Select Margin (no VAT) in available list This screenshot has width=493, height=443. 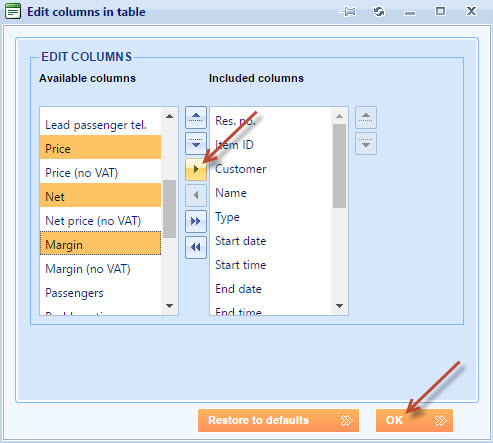coord(100,269)
